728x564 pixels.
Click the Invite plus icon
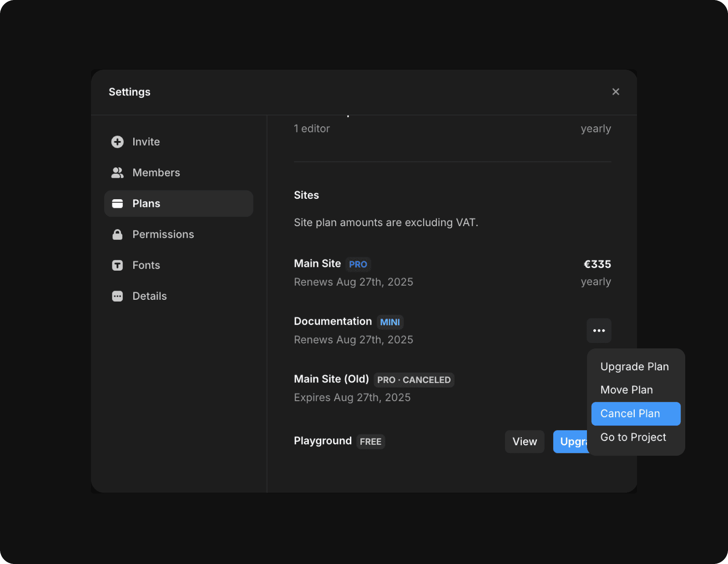pos(117,142)
